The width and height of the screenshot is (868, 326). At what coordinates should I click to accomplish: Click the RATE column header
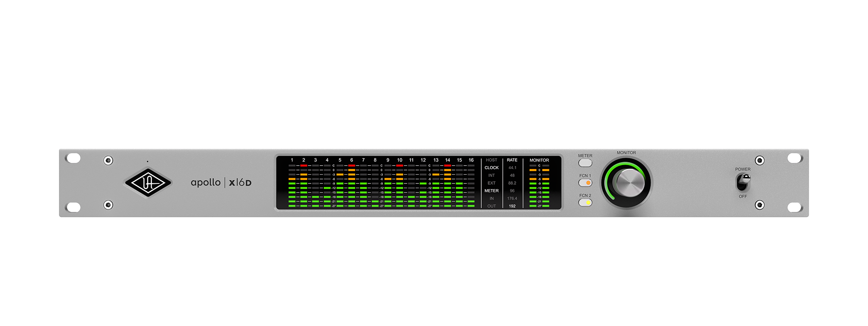(512, 160)
